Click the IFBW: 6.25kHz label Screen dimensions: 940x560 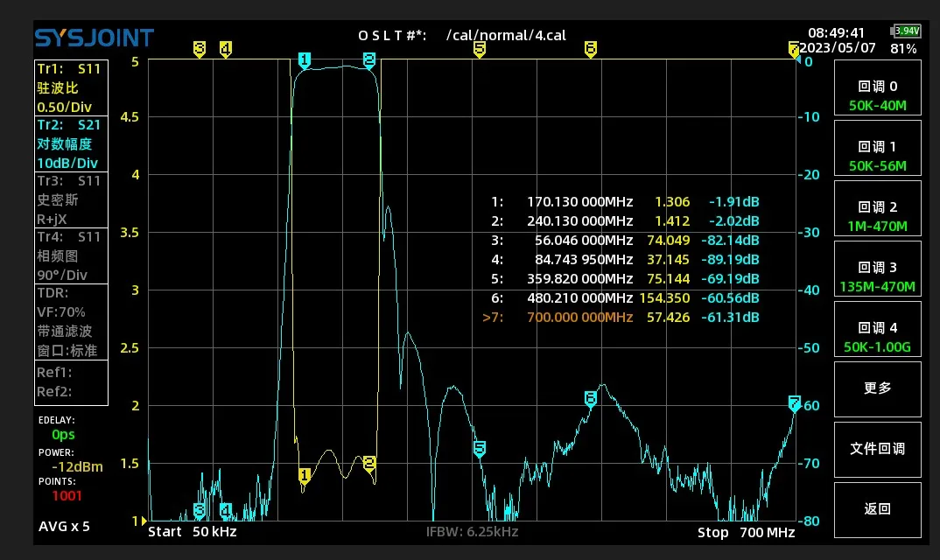[472, 532]
